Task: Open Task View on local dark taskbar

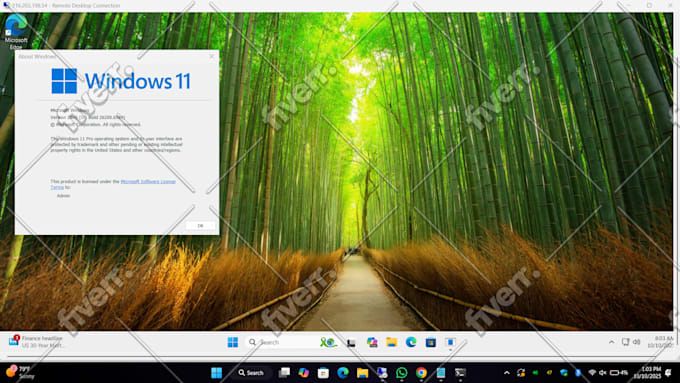Action: tap(284, 373)
